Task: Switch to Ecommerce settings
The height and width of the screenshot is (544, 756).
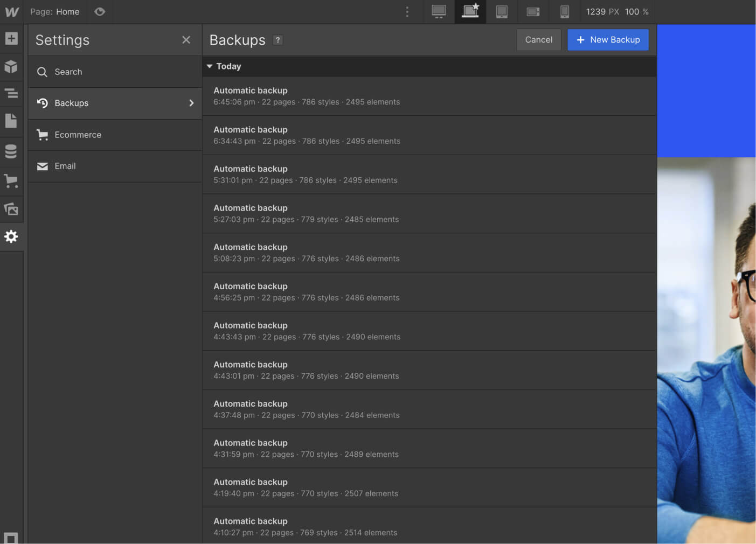Action: click(x=78, y=135)
